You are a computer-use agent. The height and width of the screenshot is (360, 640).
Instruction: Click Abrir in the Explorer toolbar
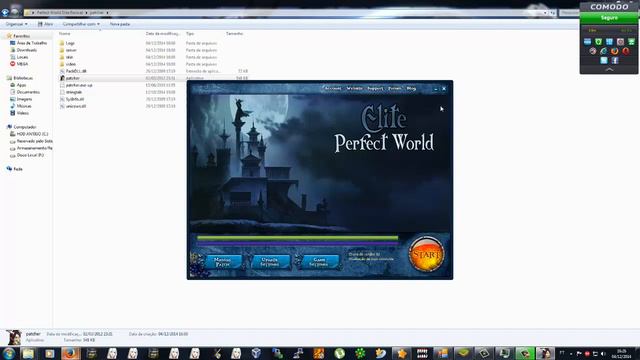coord(45,24)
